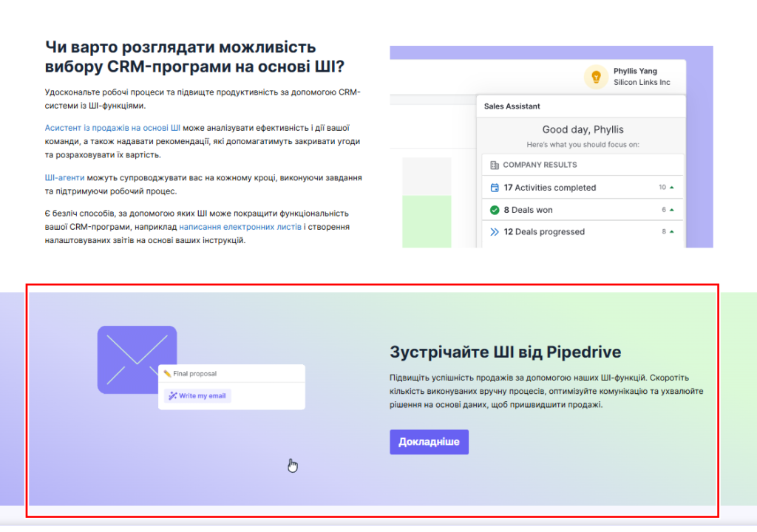757x532 pixels.
Task: Click the building icon beside 'COMPANY RESULTS'
Action: (495, 165)
